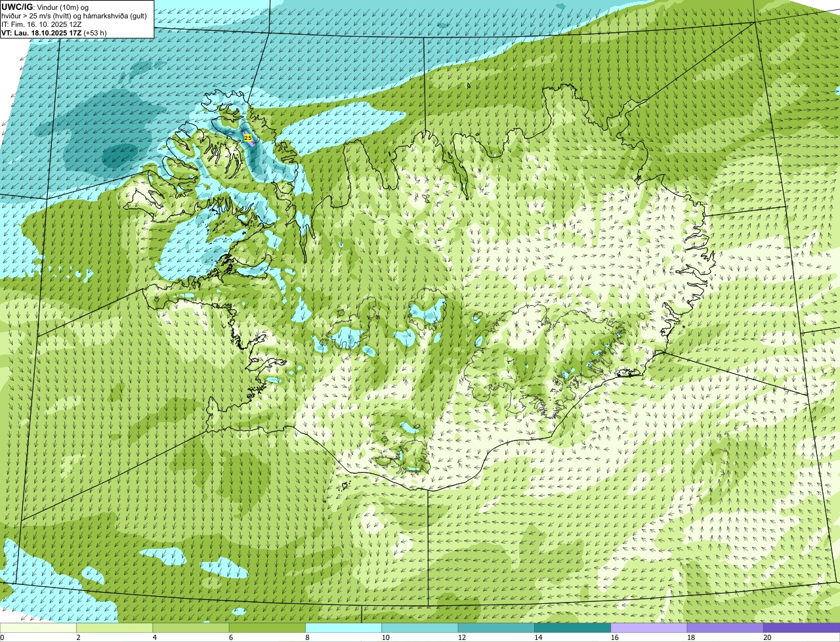Click the legend tick label '6'

pos(231,637)
